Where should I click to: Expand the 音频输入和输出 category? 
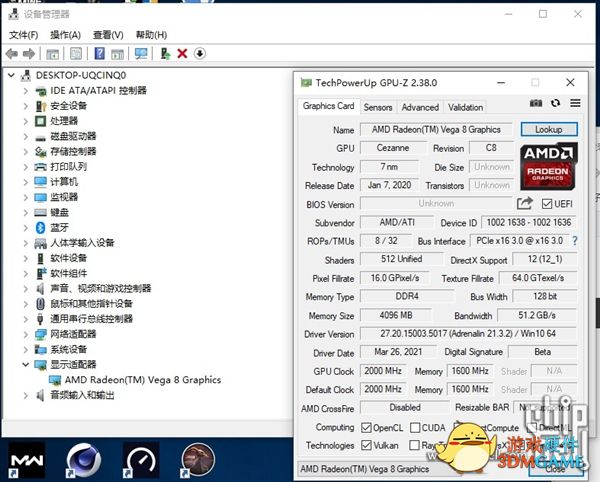(26, 395)
